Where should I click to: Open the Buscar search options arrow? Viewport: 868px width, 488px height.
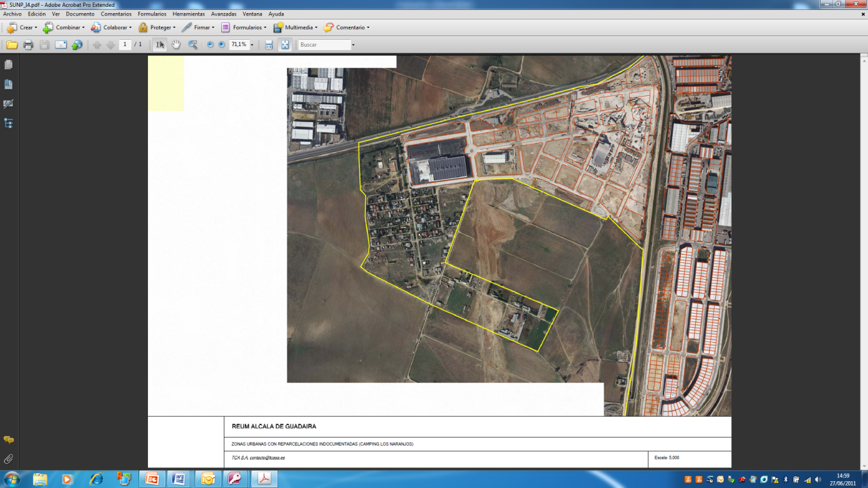click(x=353, y=45)
